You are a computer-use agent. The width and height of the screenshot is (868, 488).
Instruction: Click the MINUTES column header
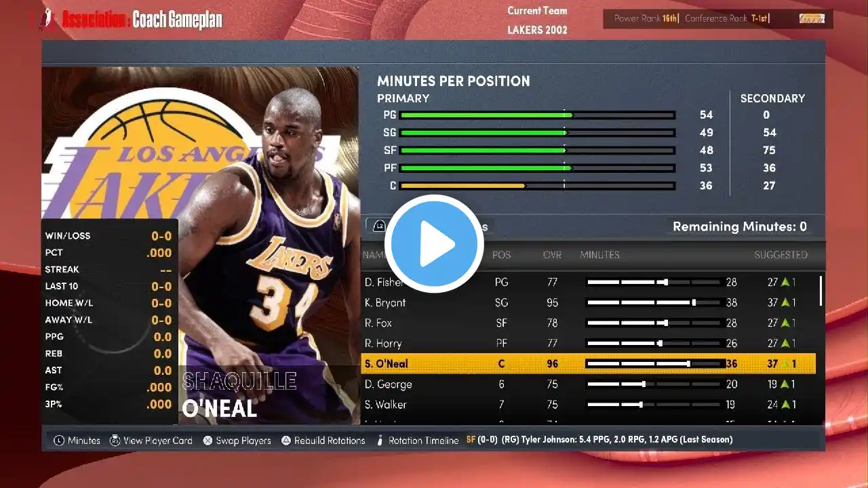click(600, 255)
